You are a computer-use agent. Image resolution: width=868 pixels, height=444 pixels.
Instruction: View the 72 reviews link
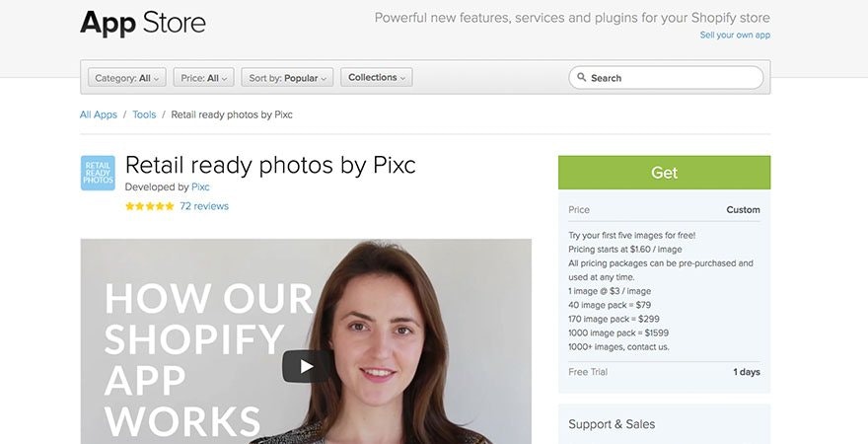(x=204, y=206)
